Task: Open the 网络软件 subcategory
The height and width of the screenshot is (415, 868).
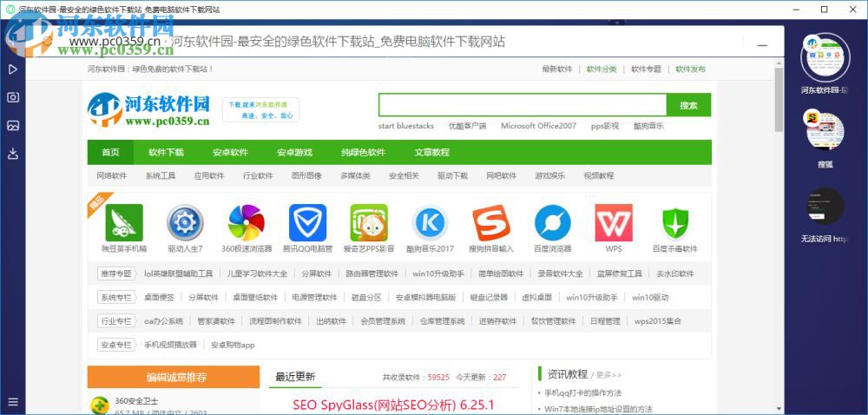Action: (112, 176)
